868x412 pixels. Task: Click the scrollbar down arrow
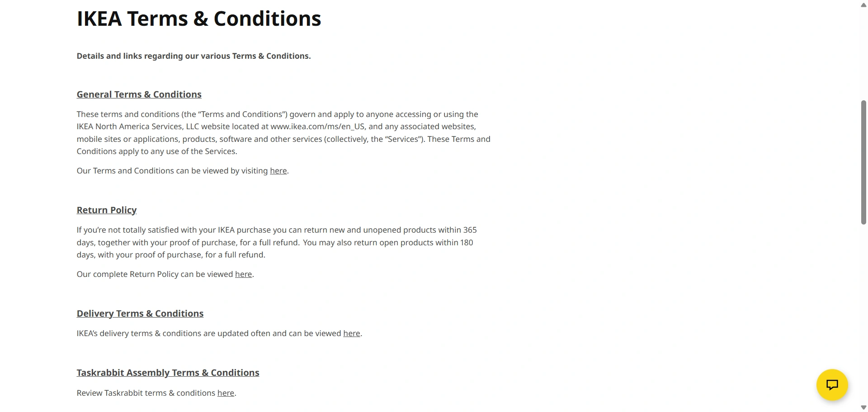tap(863, 407)
